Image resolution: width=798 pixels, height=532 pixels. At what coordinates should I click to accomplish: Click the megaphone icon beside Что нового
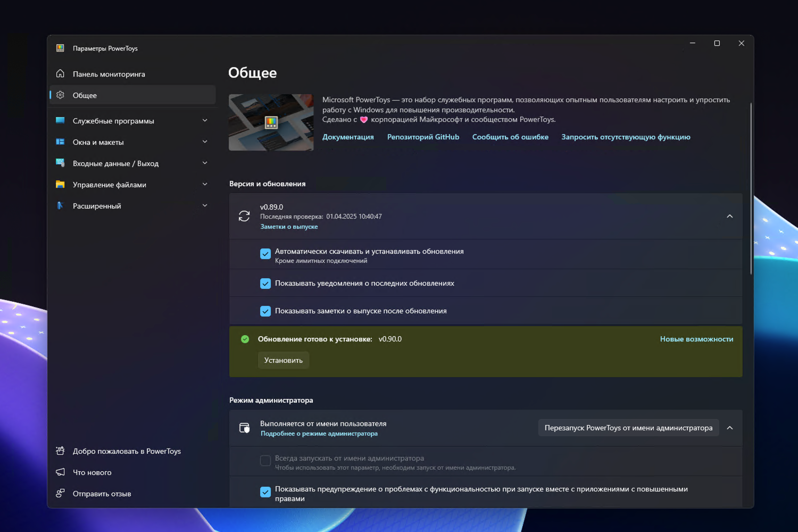click(x=60, y=472)
